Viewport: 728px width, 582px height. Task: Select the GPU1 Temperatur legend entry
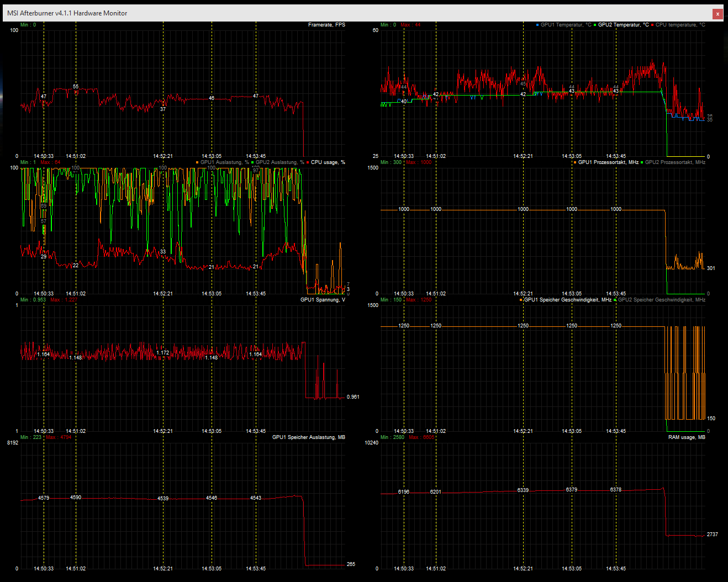point(566,25)
